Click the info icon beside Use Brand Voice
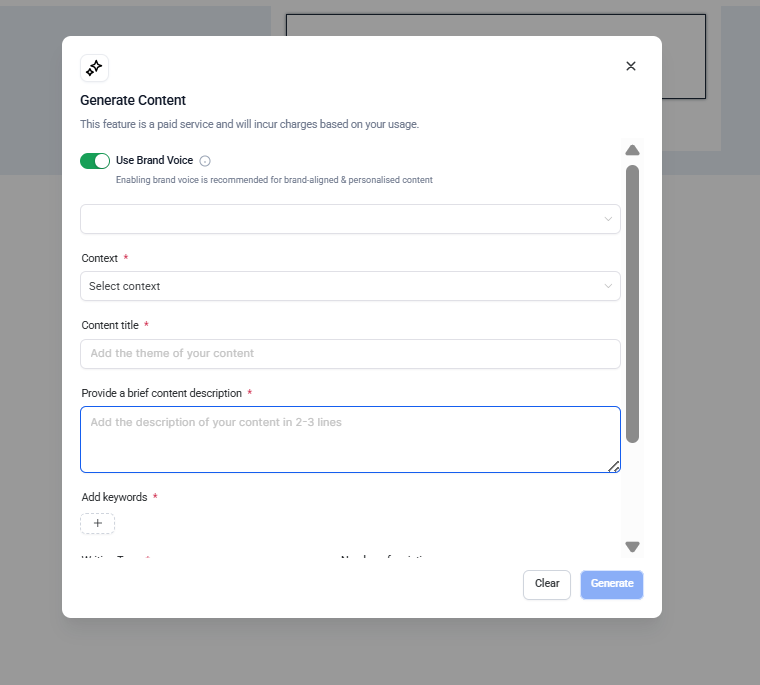Screen dimensions: 760x685 pyautogui.click(x=205, y=161)
